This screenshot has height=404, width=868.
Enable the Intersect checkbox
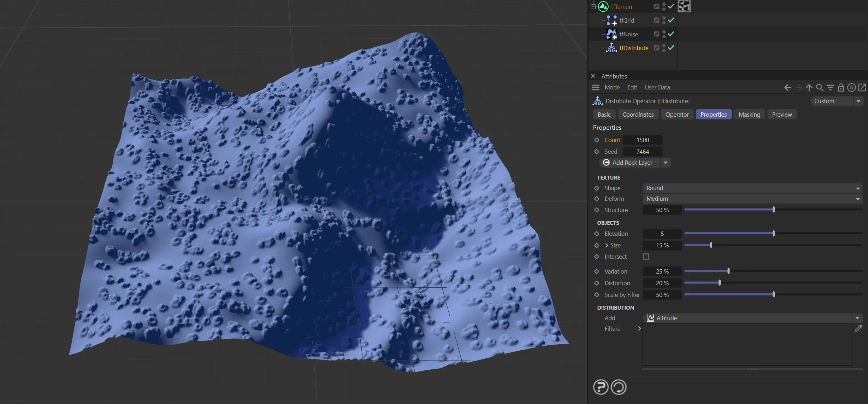tap(646, 257)
